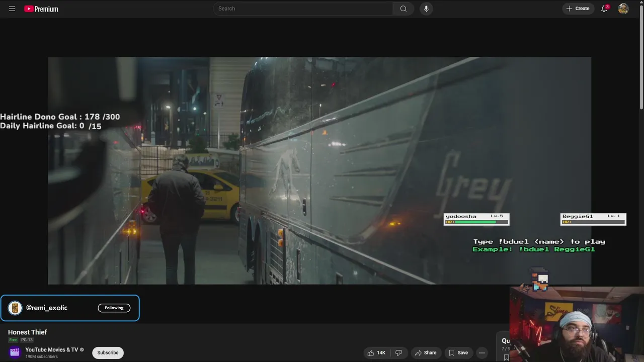Open the account avatar menu

pyautogui.click(x=623, y=9)
